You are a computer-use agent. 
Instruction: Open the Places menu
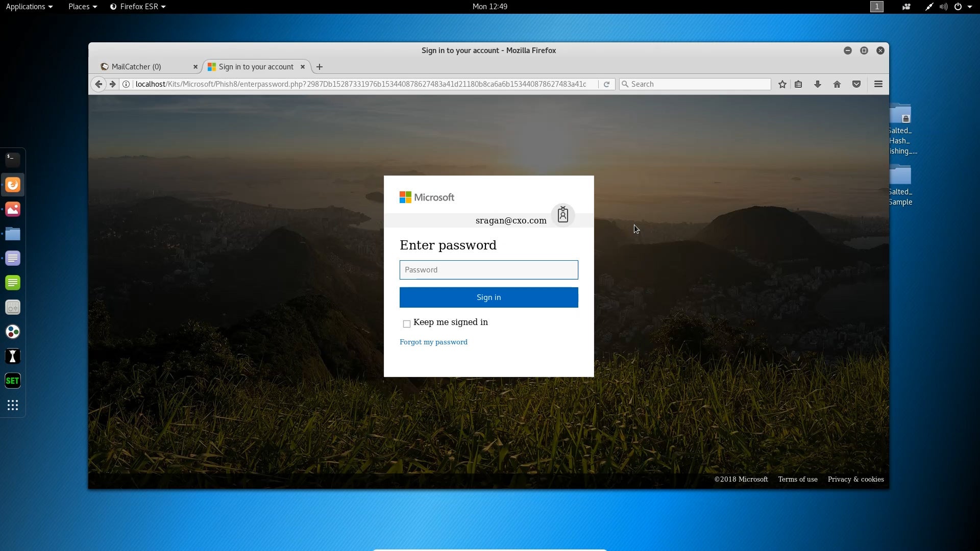[x=83, y=7]
